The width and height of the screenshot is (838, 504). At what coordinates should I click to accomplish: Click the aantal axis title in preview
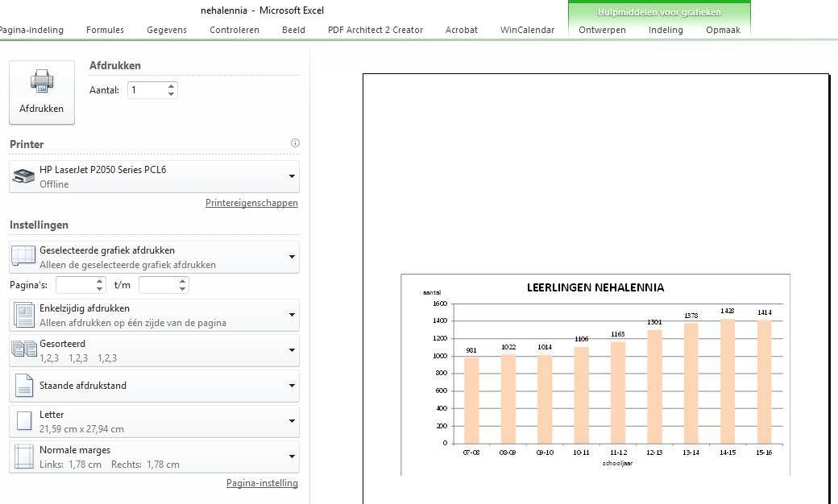tap(432, 292)
